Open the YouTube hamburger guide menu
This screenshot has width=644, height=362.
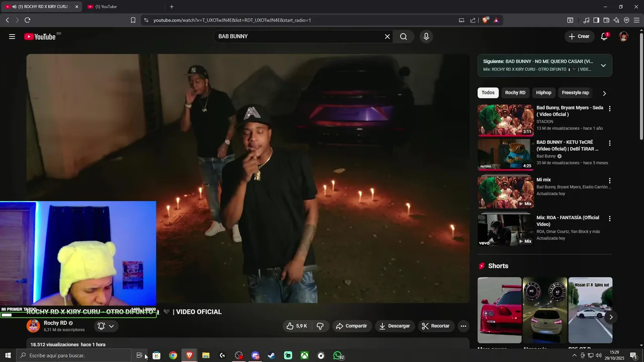coord(12,37)
